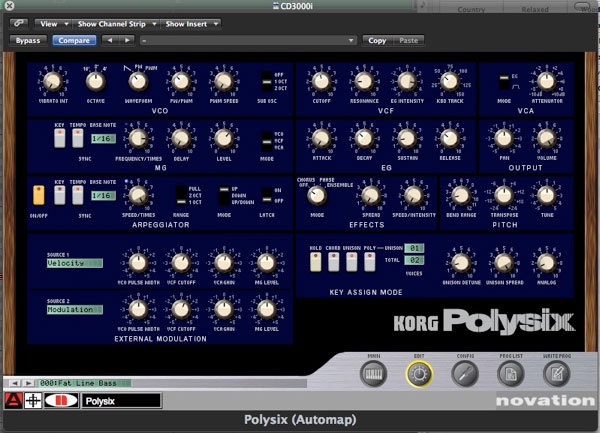The height and width of the screenshot is (433, 600).
Task: Enable Hold key assign mode
Action: 316,262
